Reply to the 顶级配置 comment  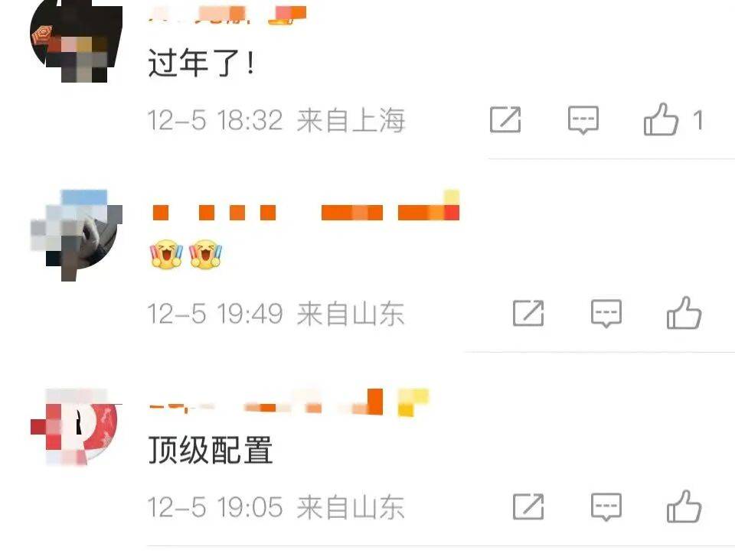click(606, 506)
